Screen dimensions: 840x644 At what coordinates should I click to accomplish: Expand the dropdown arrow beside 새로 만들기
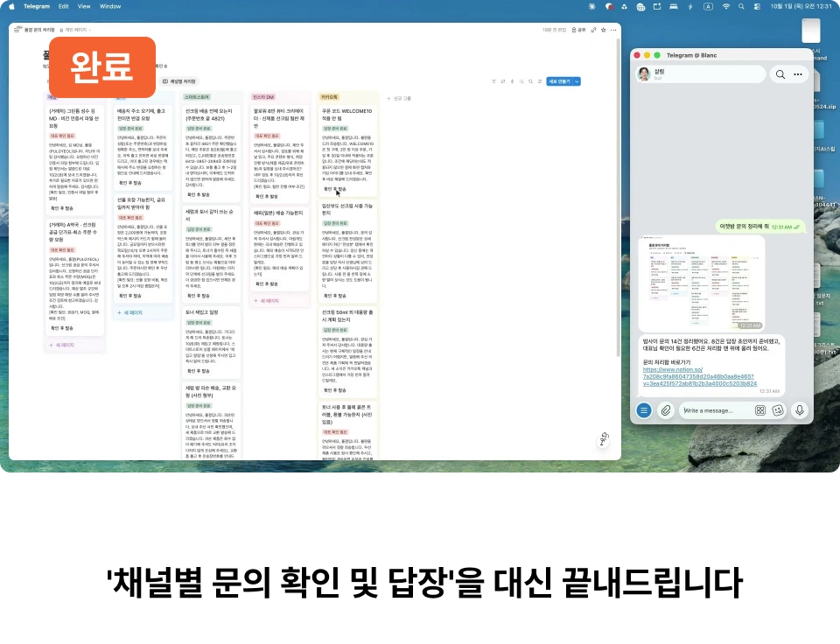pos(577,81)
